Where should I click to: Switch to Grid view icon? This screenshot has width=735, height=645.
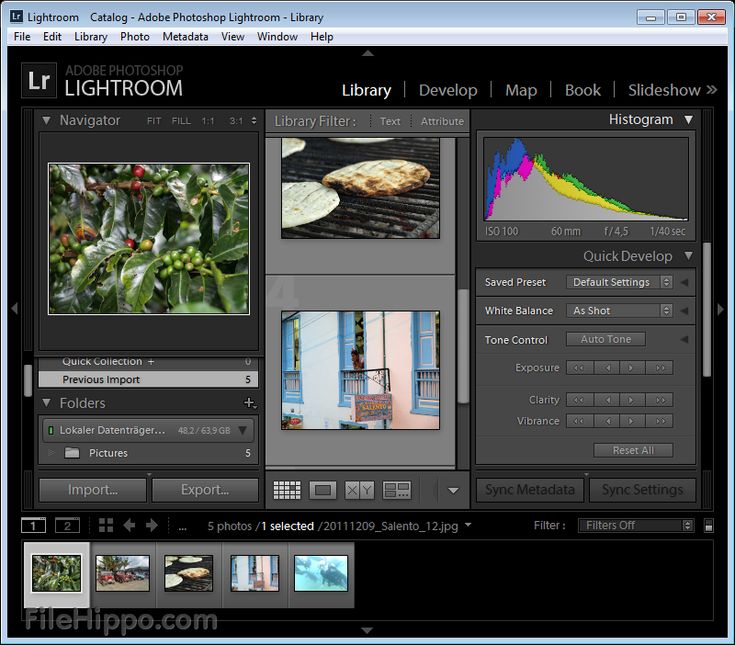tap(287, 490)
